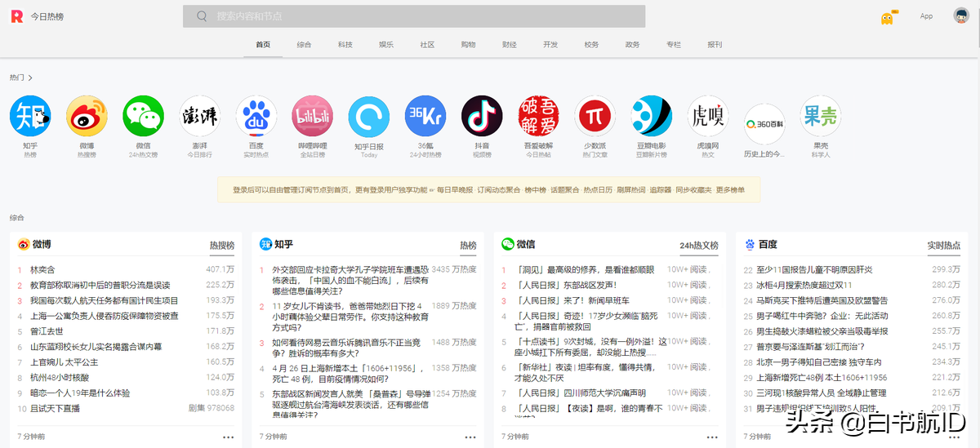Click the 热榜 label on 知乎 card
This screenshot has width=980, height=448.
468,245
